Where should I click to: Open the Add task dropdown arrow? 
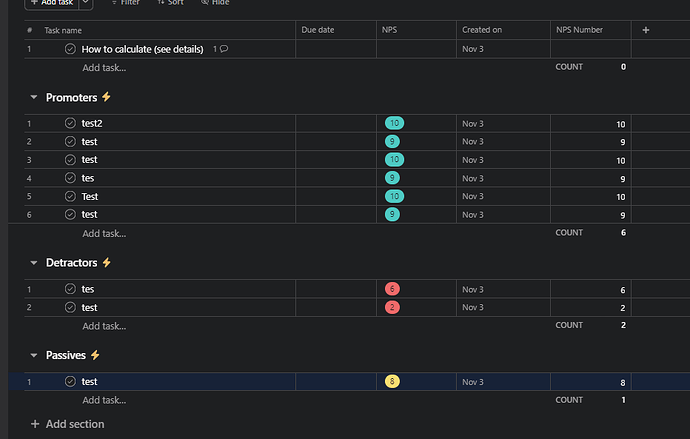point(85,3)
